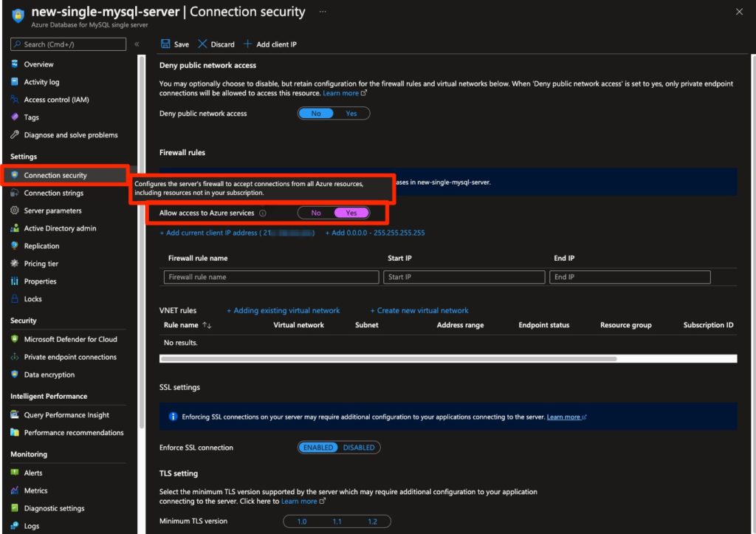
Task: Close the Connection security blade
Action: point(739,12)
